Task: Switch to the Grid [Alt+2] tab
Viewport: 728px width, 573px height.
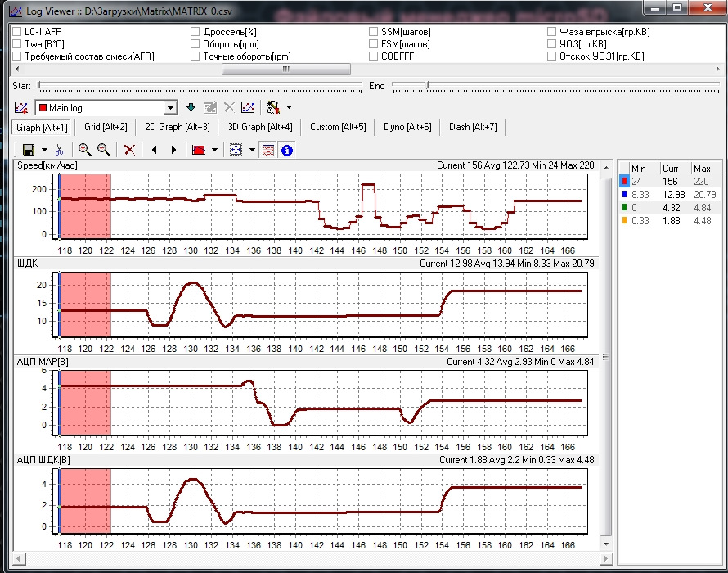Action: (x=106, y=127)
